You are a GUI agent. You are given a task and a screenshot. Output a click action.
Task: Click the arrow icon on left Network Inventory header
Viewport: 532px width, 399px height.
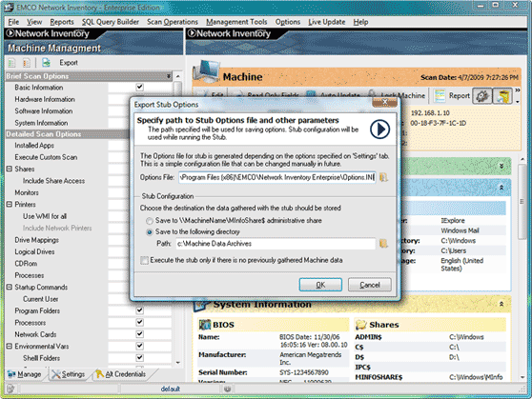tap(10, 33)
